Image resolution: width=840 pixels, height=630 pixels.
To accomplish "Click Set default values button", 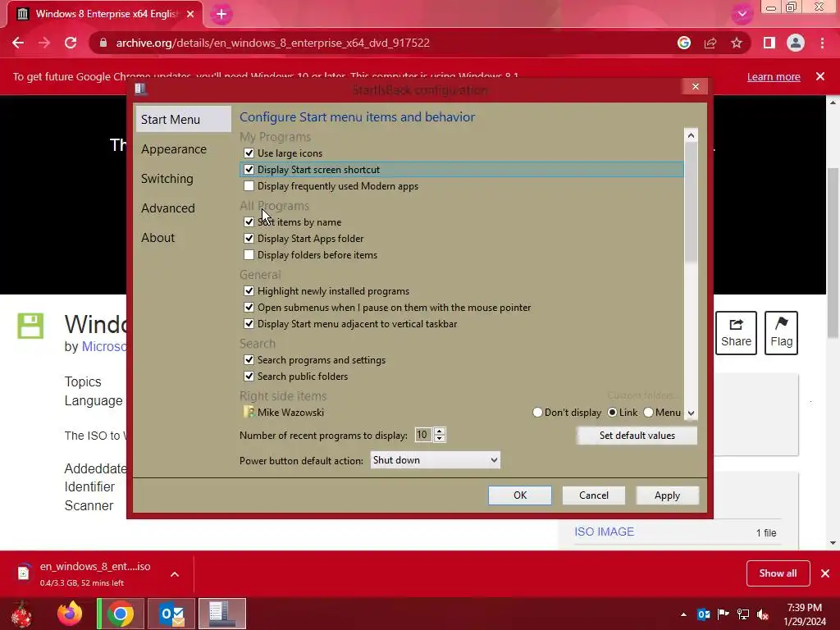I will tap(637, 436).
